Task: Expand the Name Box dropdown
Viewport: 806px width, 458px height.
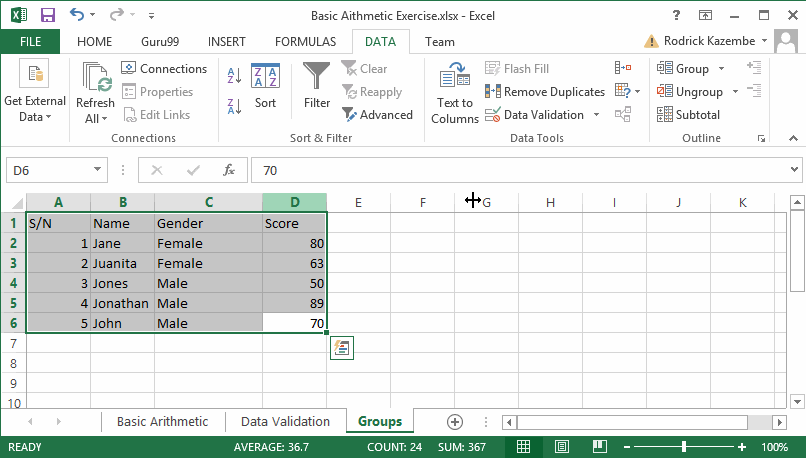Action: tap(97, 170)
